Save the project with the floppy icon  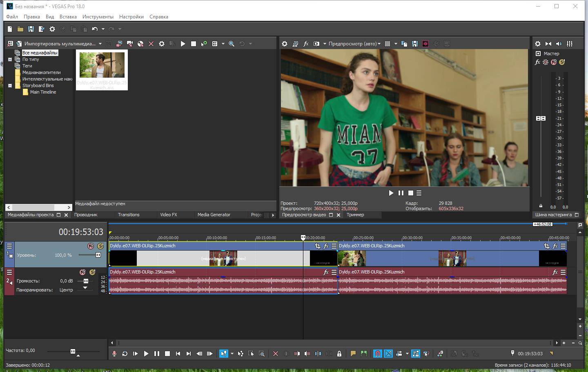[31, 29]
